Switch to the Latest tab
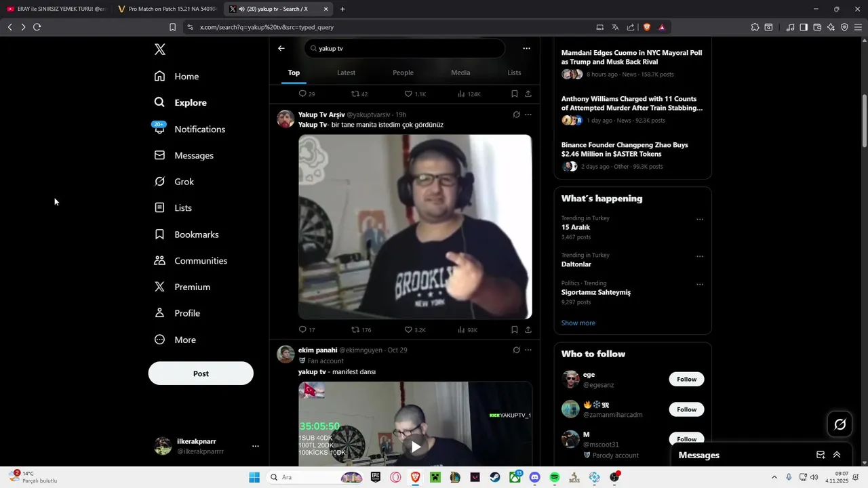This screenshot has width=868, height=488. (x=346, y=73)
